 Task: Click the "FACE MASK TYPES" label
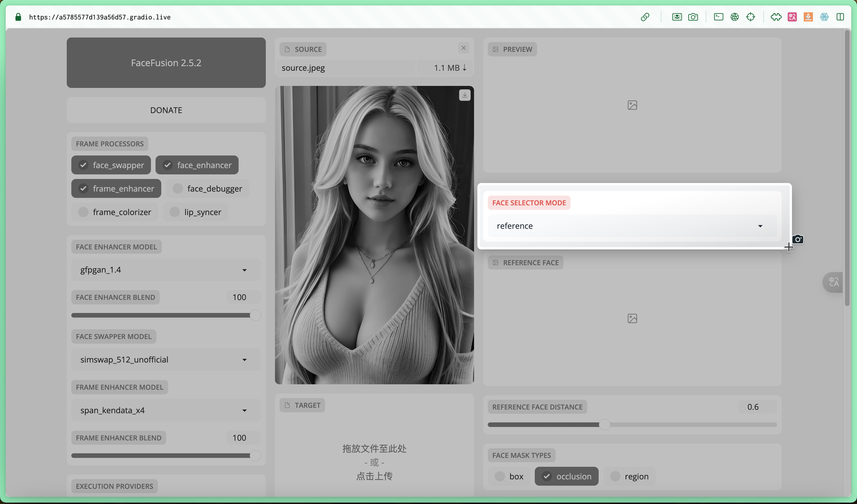click(x=521, y=455)
